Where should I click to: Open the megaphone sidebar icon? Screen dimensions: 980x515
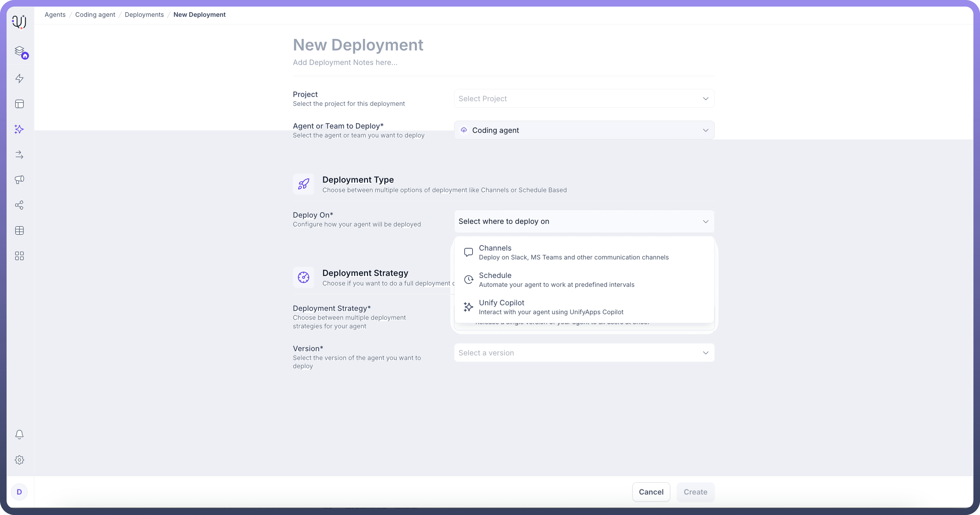tap(19, 179)
